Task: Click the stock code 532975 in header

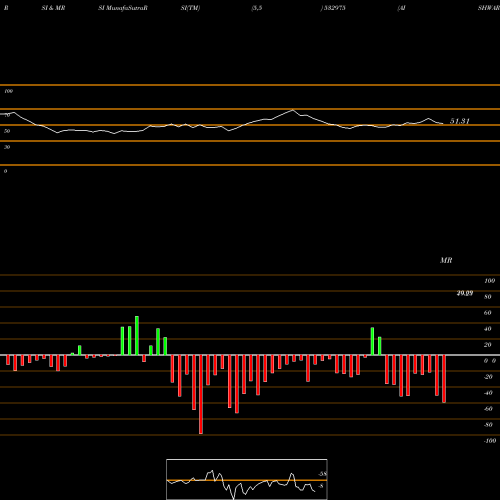Action: [x=334, y=8]
